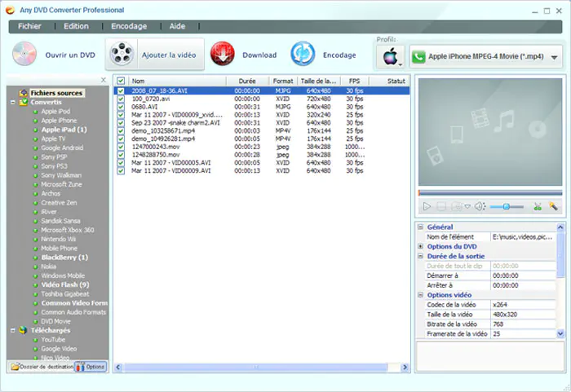Viewport: 571px width, 392px height.
Task: Click the green bullet beside Nokia
Action: [x=35, y=266]
